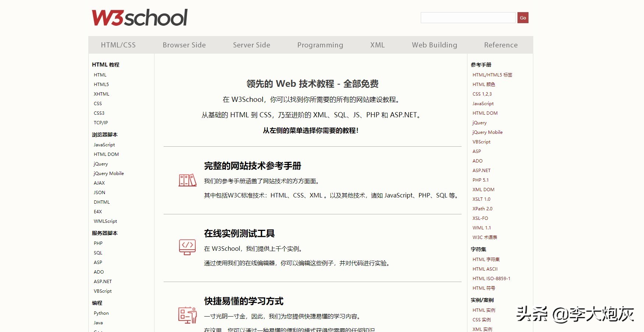Open the Server Side menu
Image resolution: width=644 pixels, height=332 pixels.
[251, 44]
